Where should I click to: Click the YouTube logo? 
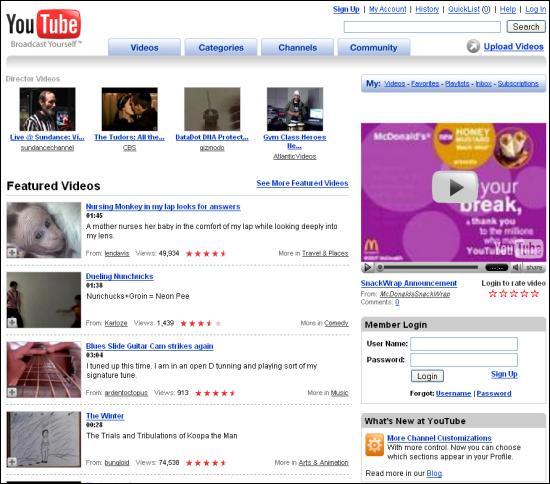43,28
